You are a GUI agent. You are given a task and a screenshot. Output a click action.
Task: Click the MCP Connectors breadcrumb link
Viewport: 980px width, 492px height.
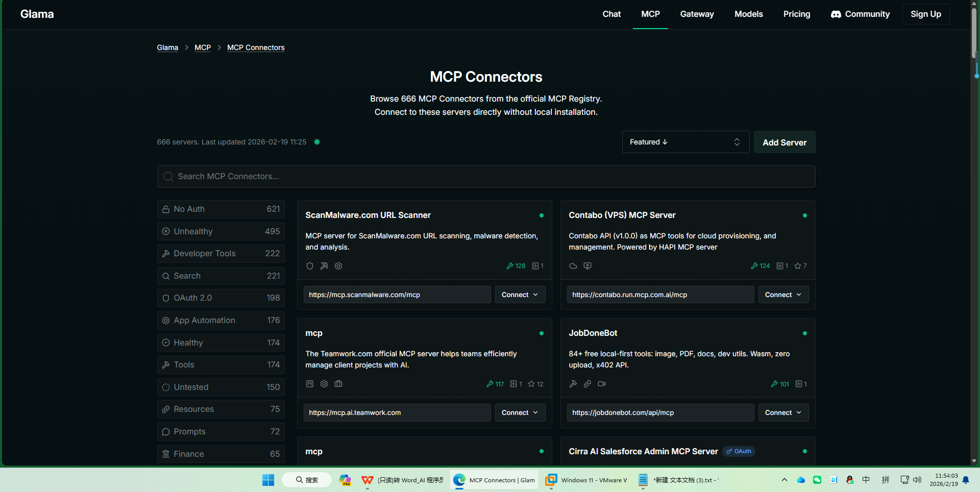pos(256,47)
